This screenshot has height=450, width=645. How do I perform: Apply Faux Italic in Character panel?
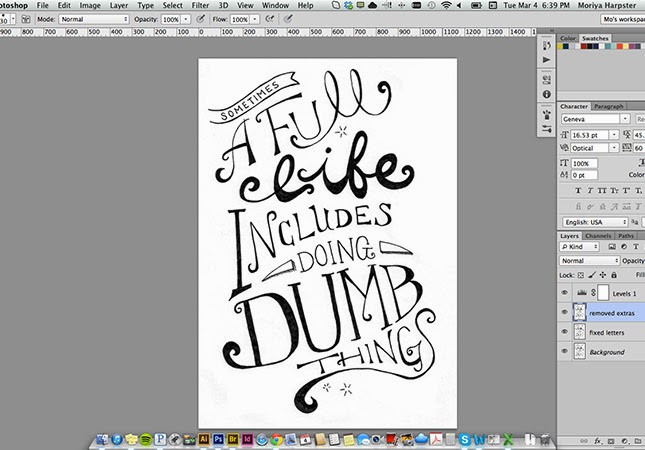590,190
